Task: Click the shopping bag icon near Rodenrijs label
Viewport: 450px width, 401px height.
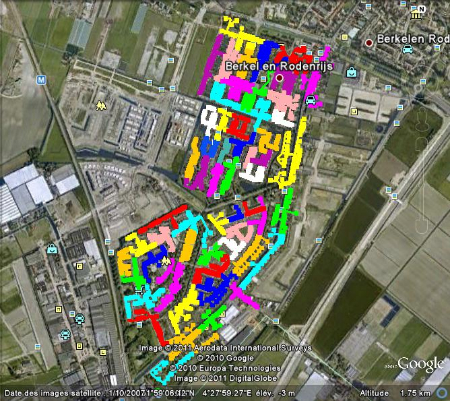Action: click(351, 72)
